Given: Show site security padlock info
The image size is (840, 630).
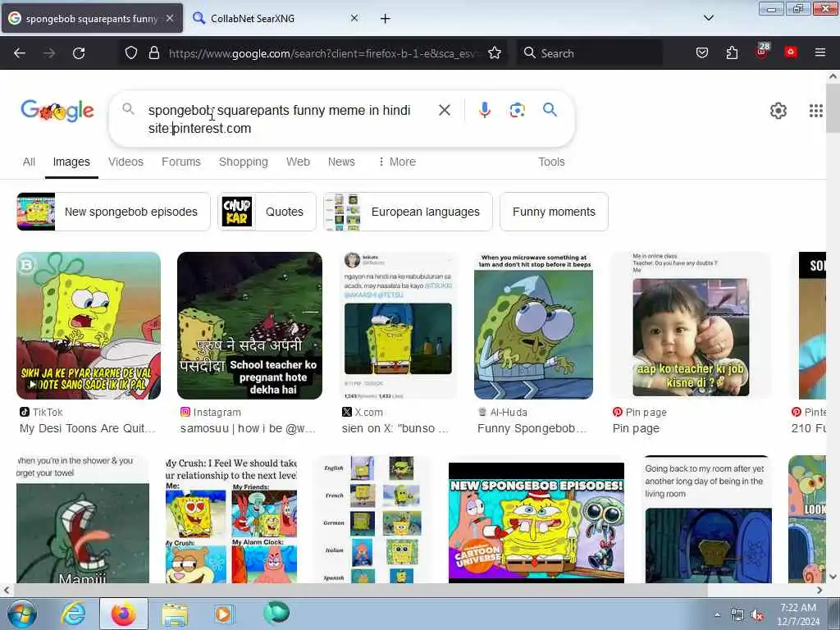Looking at the screenshot, I should [x=154, y=53].
